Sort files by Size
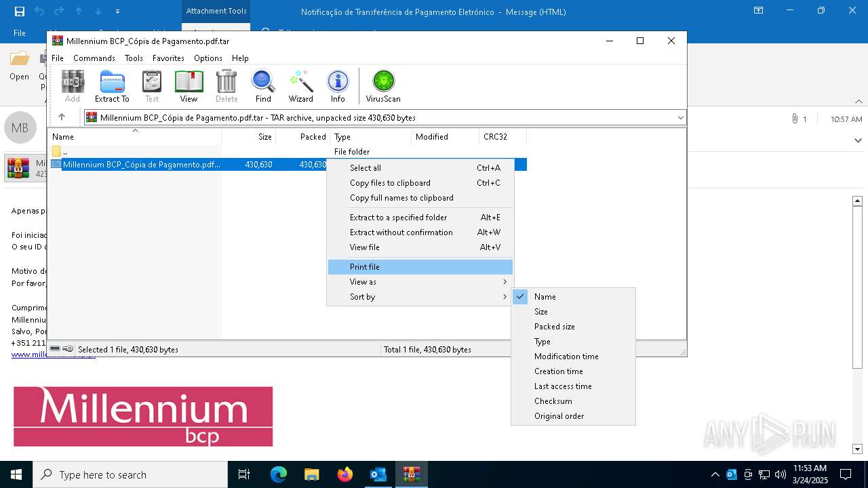Image resolution: width=868 pixels, height=488 pixels. [x=573, y=311]
